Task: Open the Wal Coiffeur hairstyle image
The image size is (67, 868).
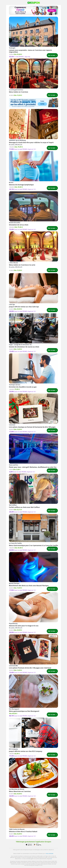Action: tap(33, 489)
